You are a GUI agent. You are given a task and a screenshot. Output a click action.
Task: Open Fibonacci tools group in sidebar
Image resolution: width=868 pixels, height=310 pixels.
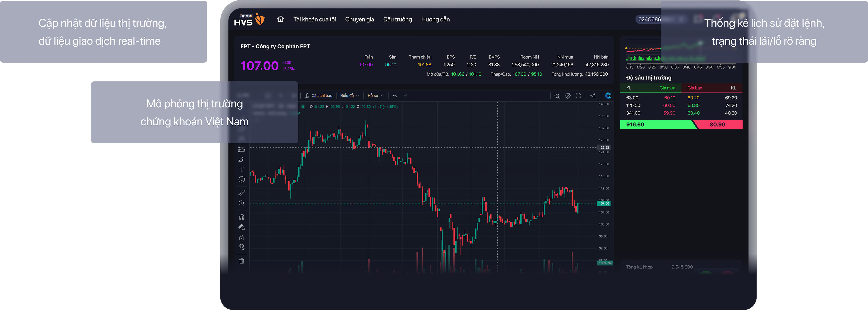coord(242,149)
